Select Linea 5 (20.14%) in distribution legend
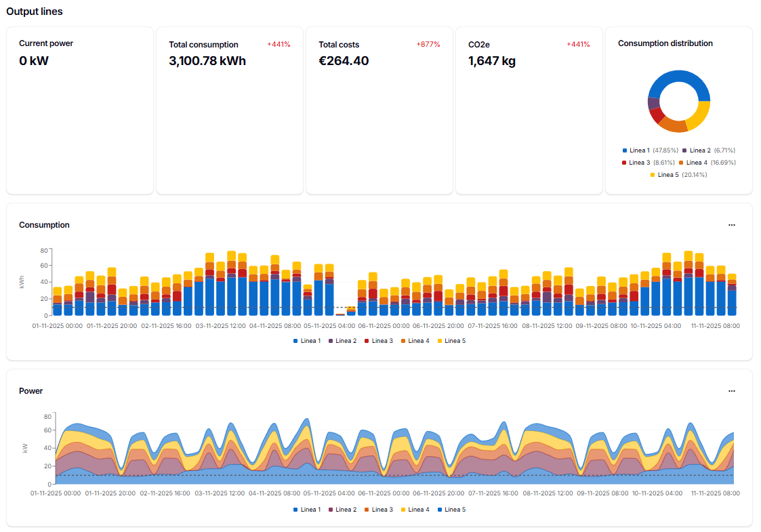Viewport: 761px width, 532px height. click(678, 175)
